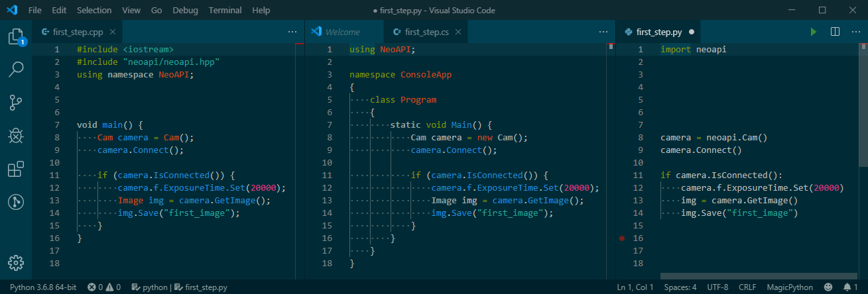The width and height of the screenshot is (868, 294).
Task: Open the View menu
Action: click(x=131, y=10)
